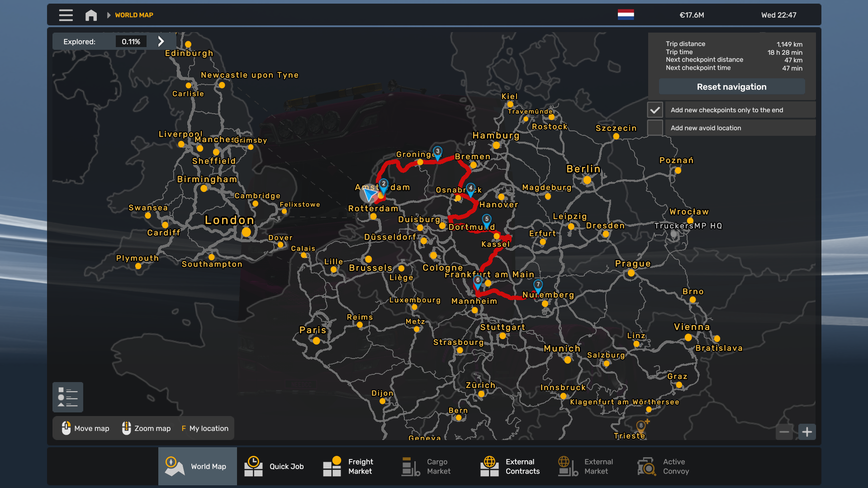Click the Netherlands flag icon
Image resolution: width=868 pixels, height=488 pixels.
[626, 15]
